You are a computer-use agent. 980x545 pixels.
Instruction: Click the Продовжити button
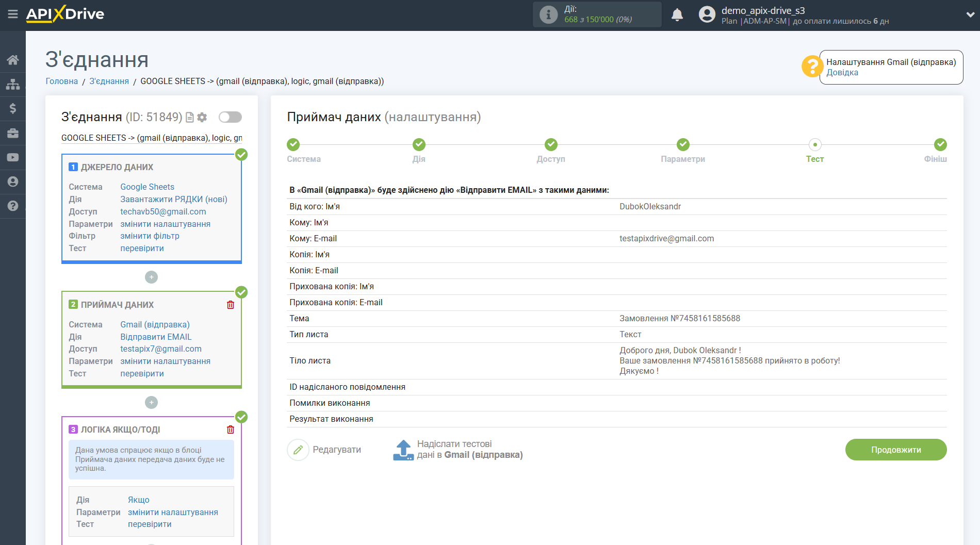click(896, 450)
